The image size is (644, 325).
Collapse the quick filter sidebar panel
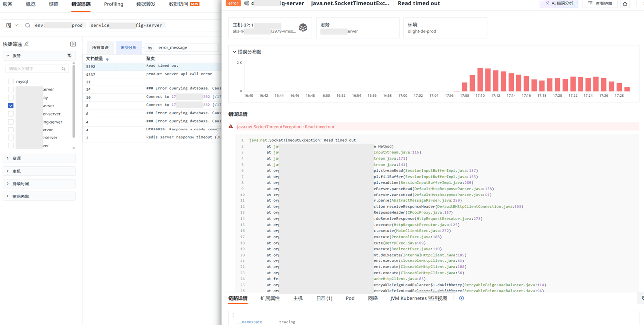pos(73,44)
